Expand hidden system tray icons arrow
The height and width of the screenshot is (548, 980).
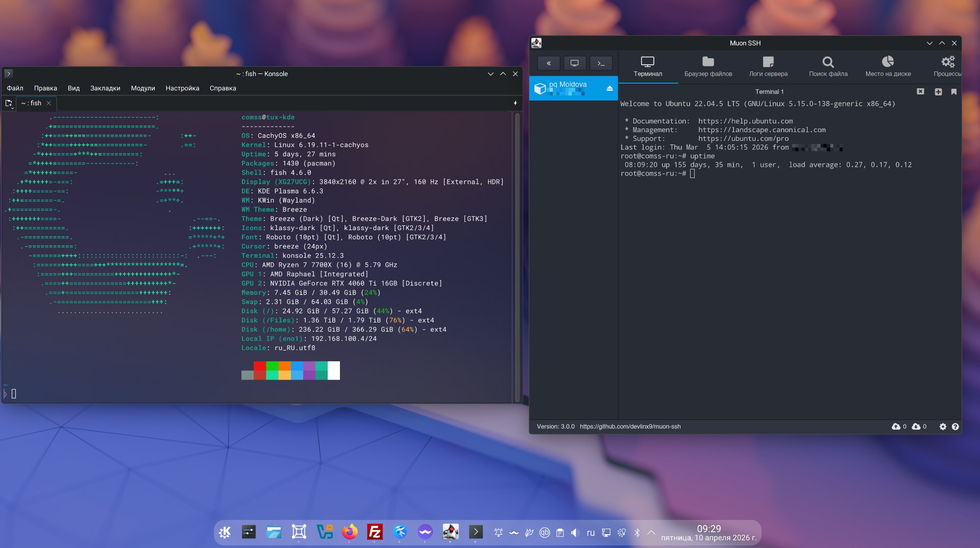pos(651,533)
